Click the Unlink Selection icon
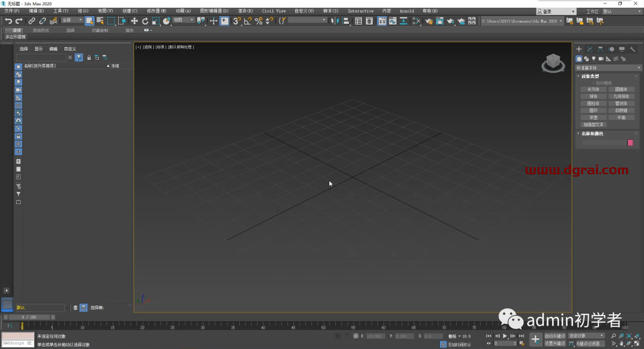 tap(42, 21)
